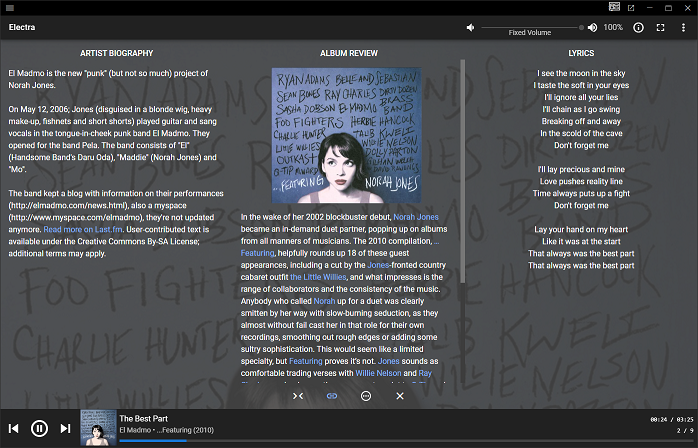Click lyric line 'Like it was at the start'
The width and height of the screenshot is (698, 448).
coord(581,241)
